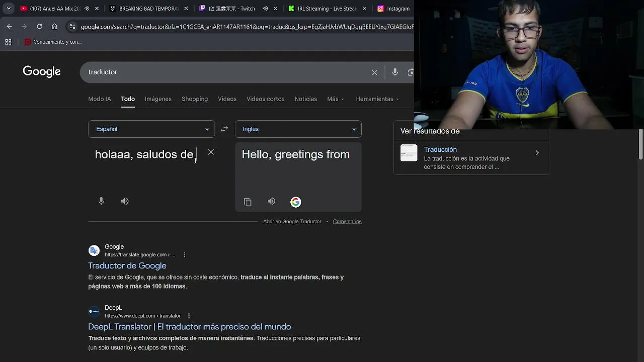This screenshot has height=362, width=644.
Task: Click the page vertical scrollbar
Action: pyautogui.click(x=641, y=145)
